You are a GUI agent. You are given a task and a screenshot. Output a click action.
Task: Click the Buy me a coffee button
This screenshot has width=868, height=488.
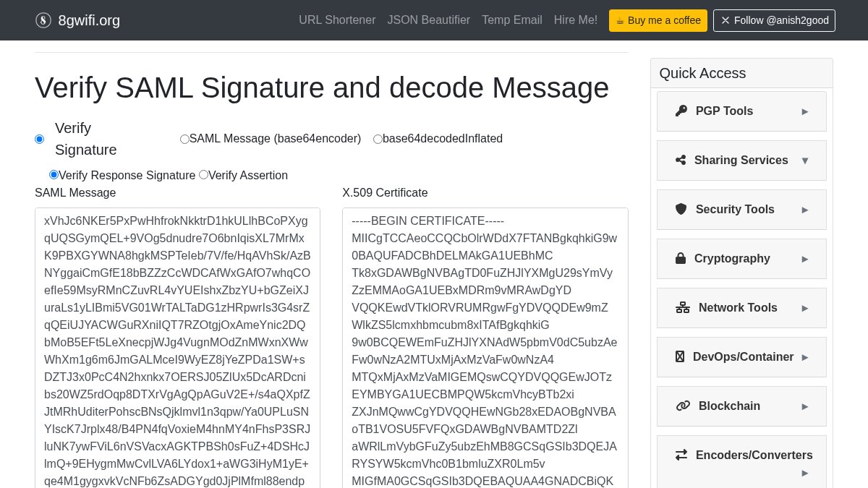658,20
